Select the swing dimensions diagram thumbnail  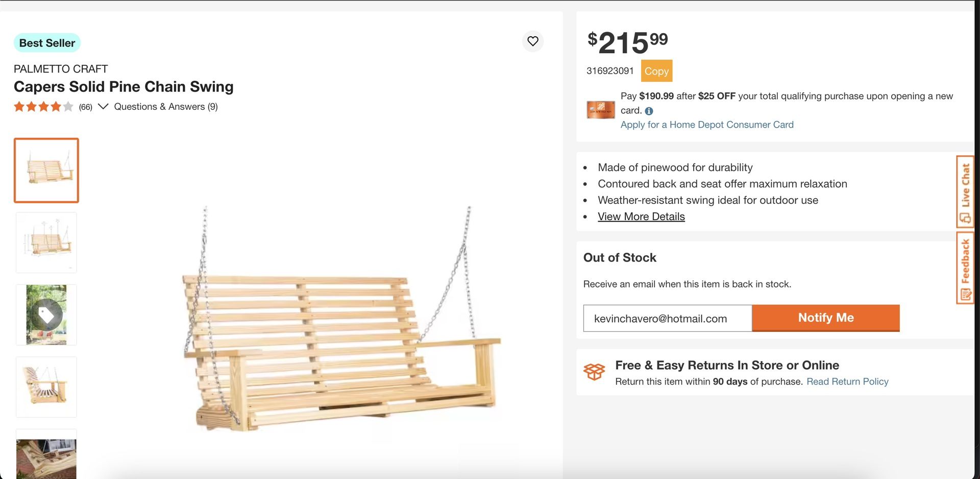click(46, 243)
